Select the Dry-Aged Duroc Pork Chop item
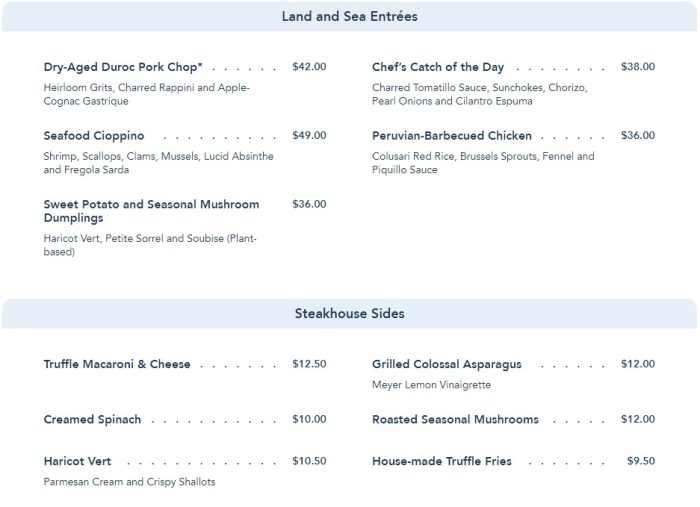This screenshot has height=507, width=700. 123,67
